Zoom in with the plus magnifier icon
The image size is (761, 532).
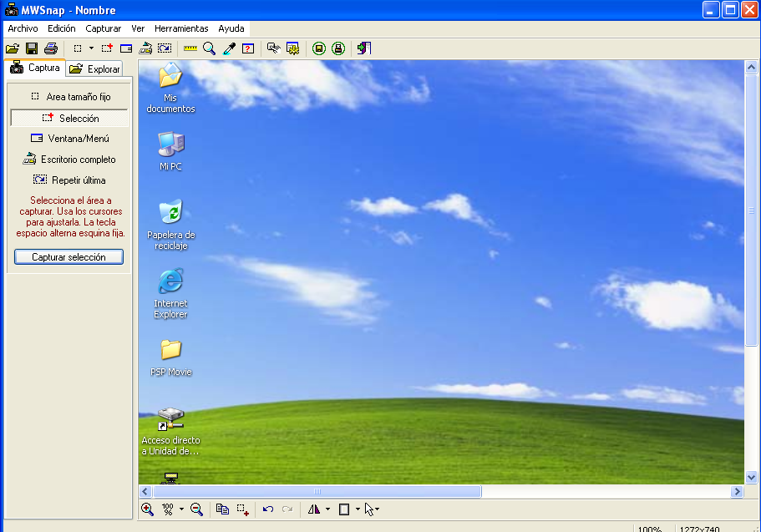[147, 509]
